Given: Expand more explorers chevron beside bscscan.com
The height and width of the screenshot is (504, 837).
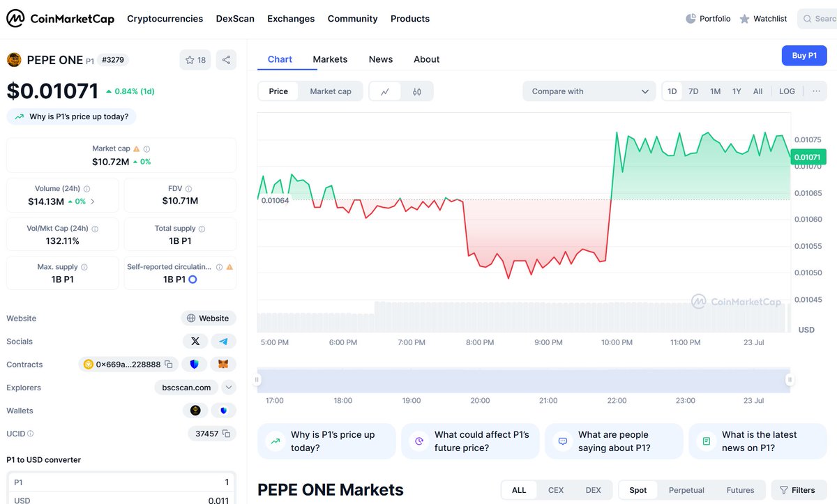Looking at the screenshot, I should click(229, 388).
